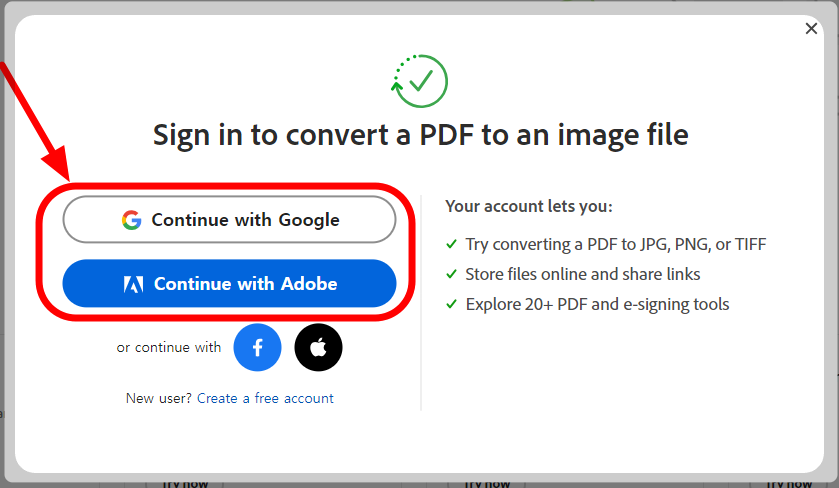
Task: Click the 'or continue with' label
Action: pos(169,348)
